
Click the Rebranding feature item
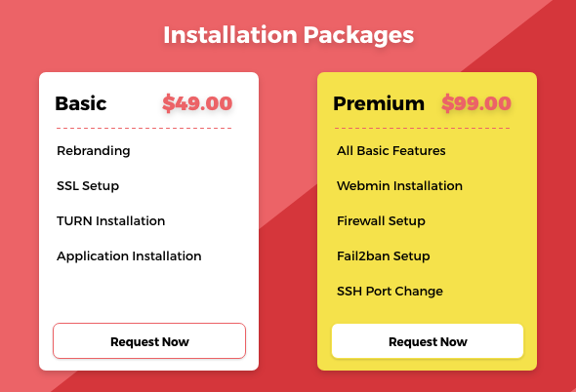(x=94, y=151)
